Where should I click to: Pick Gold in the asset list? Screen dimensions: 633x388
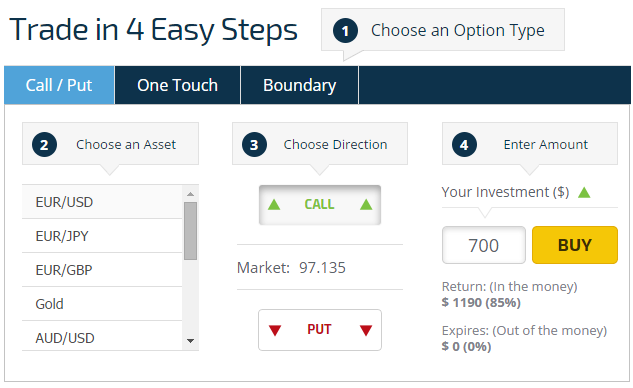pyautogui.click(x=102, y=304)
